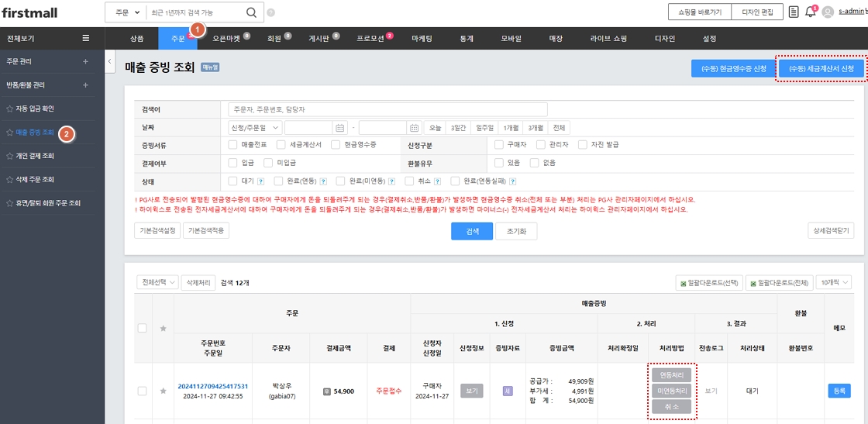The image size is (868, 424).
Task: Click the 디자인 편집 button
Action: click(x=757, y=12)
